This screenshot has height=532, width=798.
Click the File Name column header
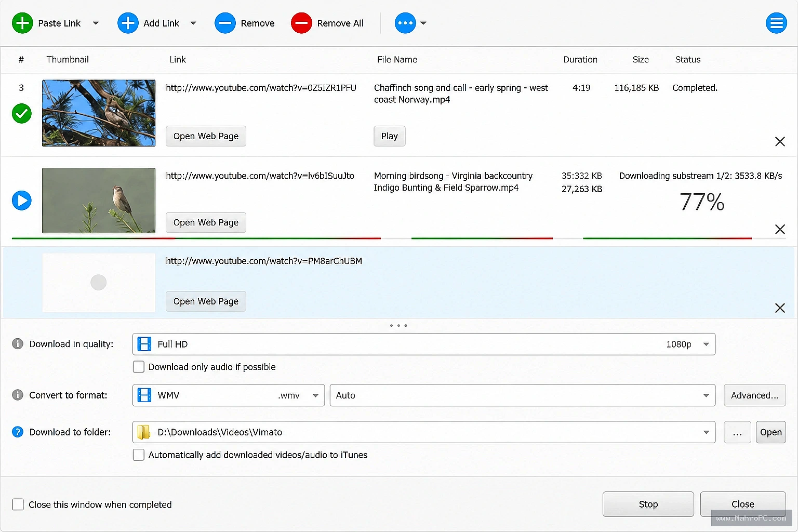pos(397,59)
